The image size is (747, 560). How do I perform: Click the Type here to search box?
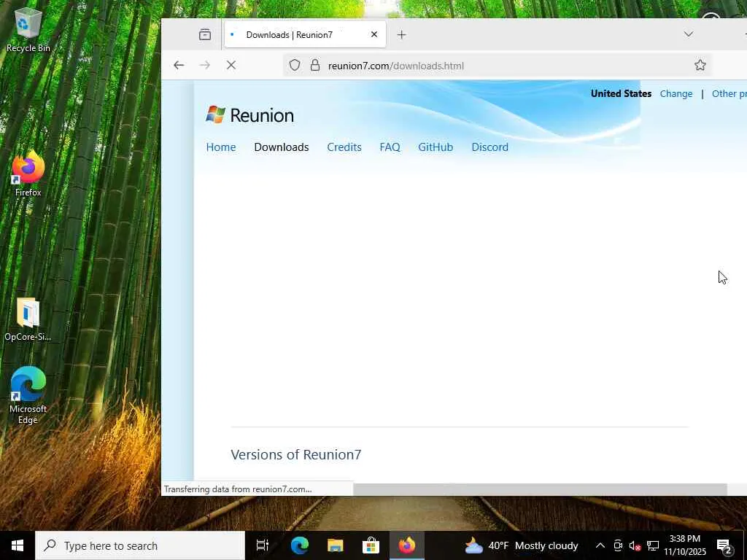coord(140,545)
